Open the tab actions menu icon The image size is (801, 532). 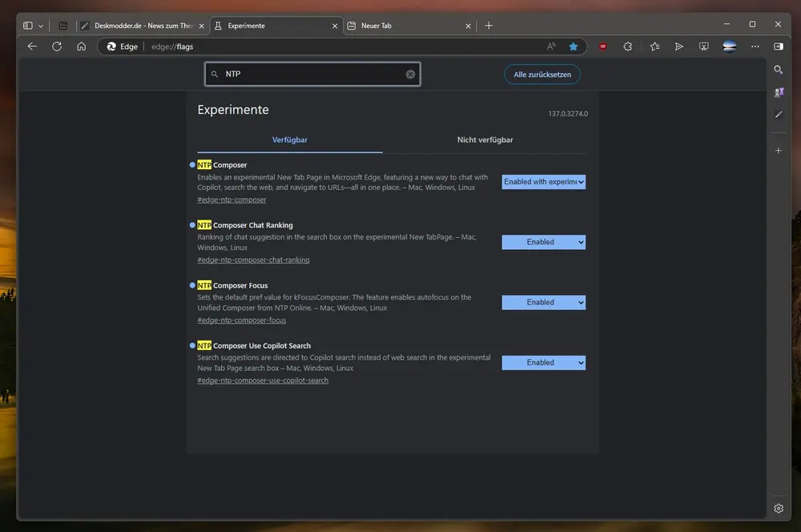(28, 26)
